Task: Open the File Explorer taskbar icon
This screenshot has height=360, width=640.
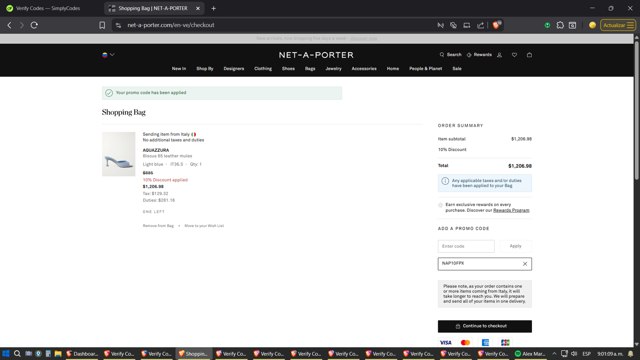Action: tap(58, 353)
